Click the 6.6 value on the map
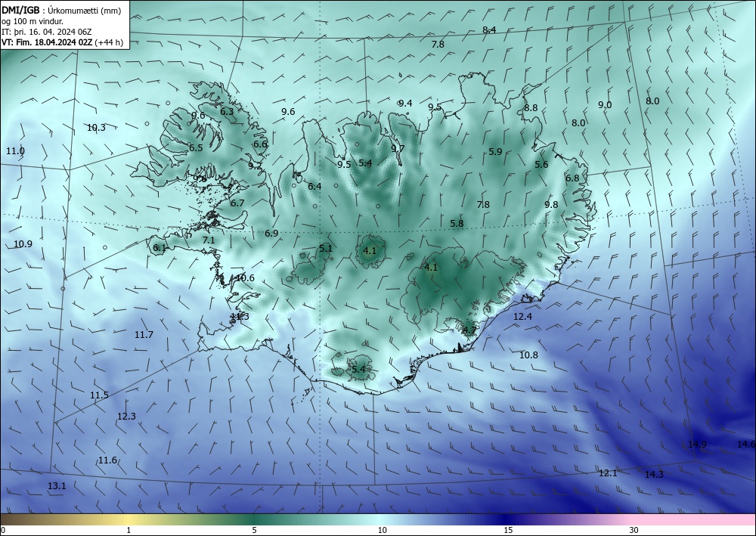Image resolution: width=756 pixels, height=536 pixels. point(260,144)
